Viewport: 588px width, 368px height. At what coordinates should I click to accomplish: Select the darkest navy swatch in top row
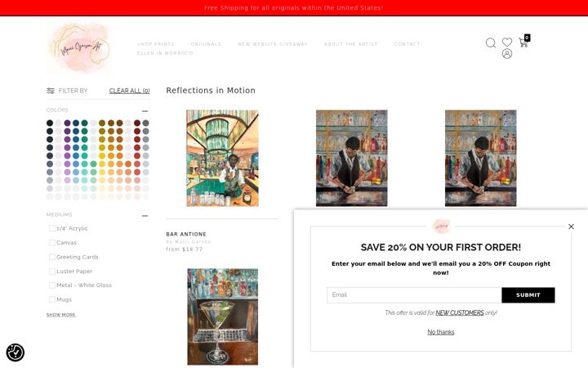coord(50,123)
